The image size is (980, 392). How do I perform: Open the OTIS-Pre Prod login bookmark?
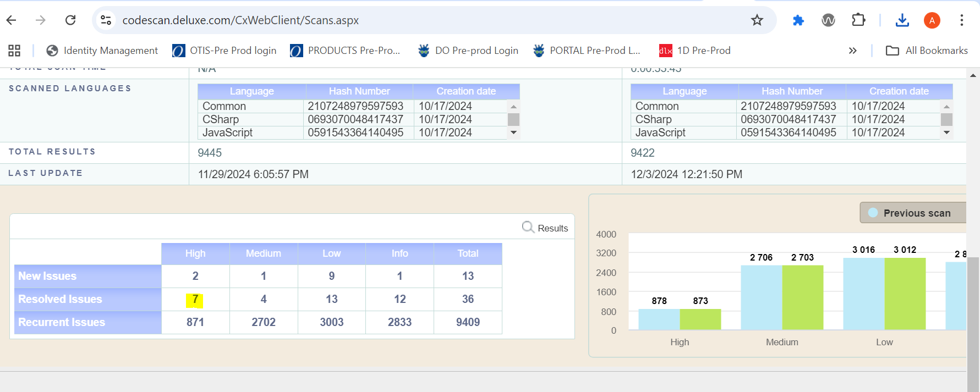pos(225,51)
